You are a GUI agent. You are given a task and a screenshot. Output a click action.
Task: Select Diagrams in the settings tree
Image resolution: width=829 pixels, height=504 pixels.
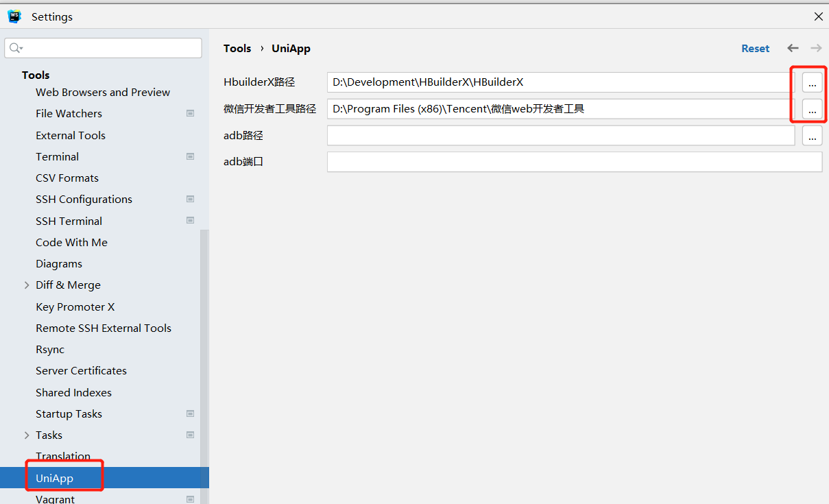[59, 263]
